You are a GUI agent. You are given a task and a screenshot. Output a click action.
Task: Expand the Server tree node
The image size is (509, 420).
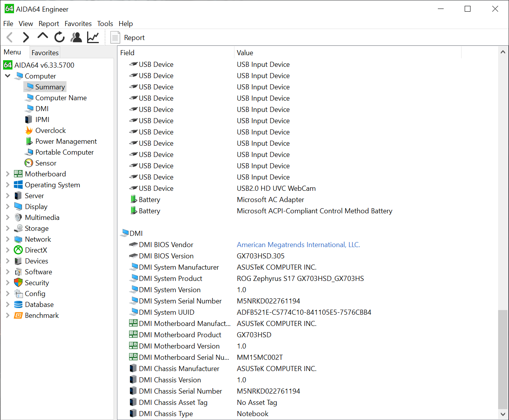pyautogui.click(x=7, y=196)
